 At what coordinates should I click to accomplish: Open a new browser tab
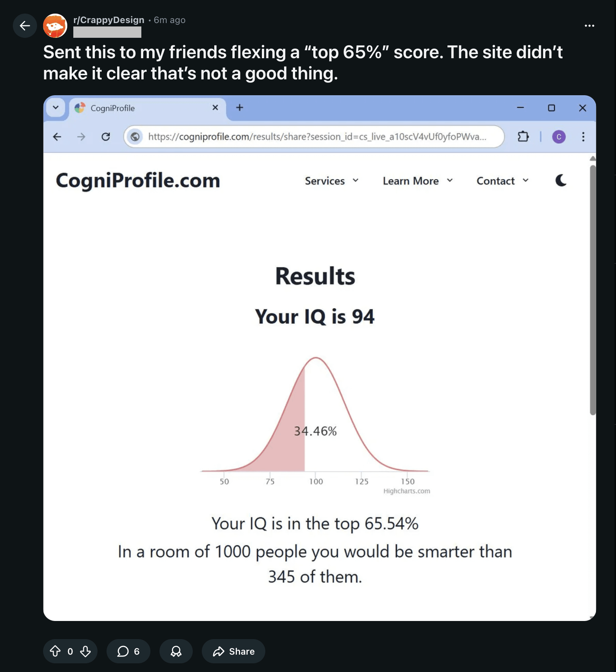[240, 108]
